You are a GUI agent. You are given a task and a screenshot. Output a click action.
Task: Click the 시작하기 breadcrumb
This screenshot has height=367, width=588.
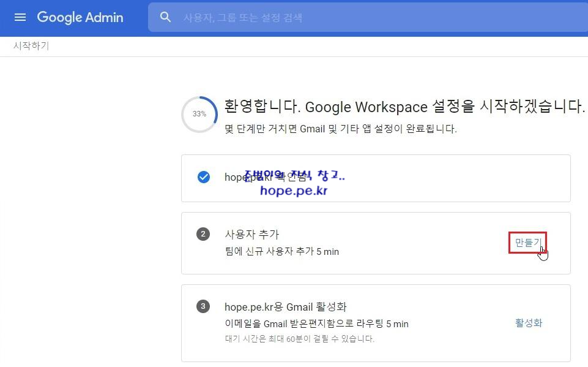click(31, 46)
